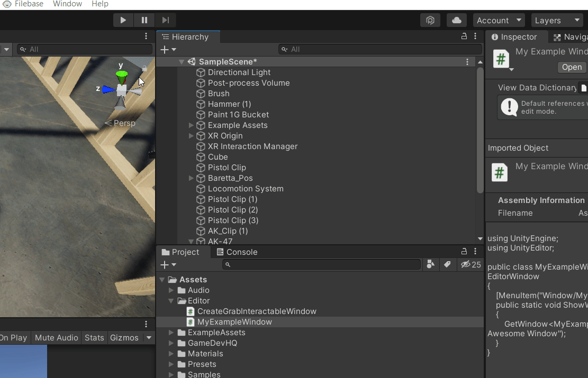Expand XR Origin in the Hierarchy
Screen dimensions: 588x378
191,136
